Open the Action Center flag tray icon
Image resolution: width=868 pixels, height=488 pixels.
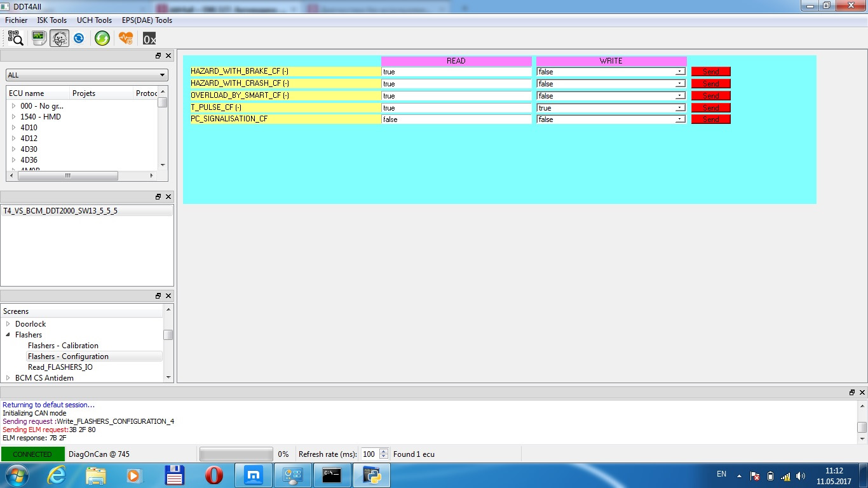click(x=755, y=475)
